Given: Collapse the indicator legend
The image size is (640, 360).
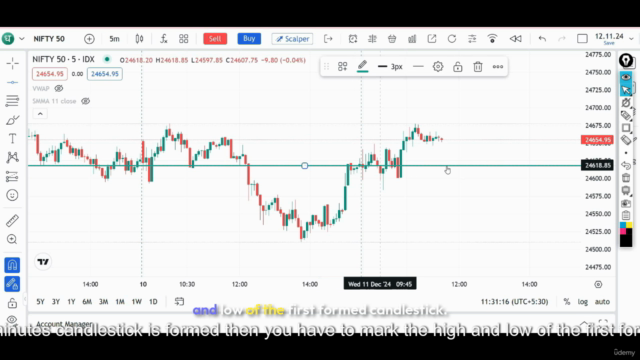Looking at the screenshot, I should [40, 114].
